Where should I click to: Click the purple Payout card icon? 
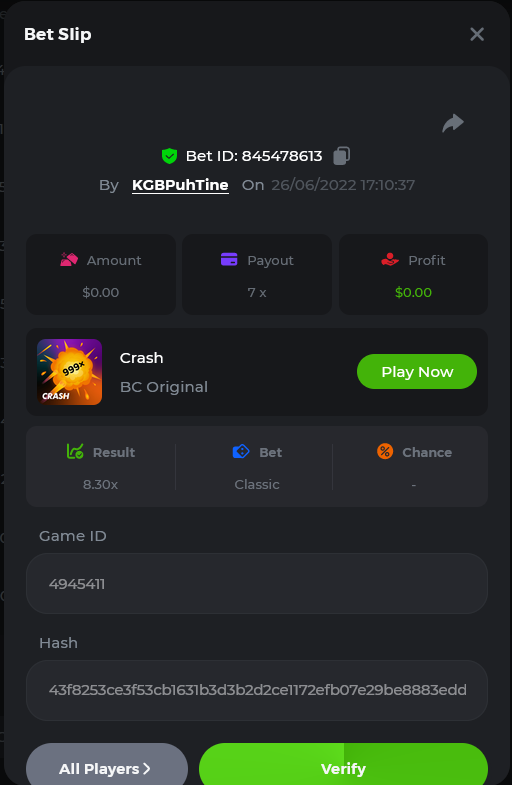[229, 260]
